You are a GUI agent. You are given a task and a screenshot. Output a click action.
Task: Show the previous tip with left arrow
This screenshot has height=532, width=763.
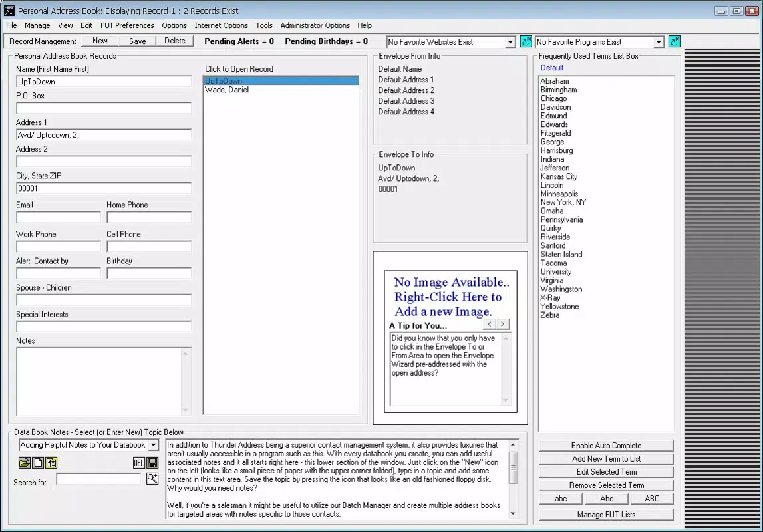[x=490, y=324]
